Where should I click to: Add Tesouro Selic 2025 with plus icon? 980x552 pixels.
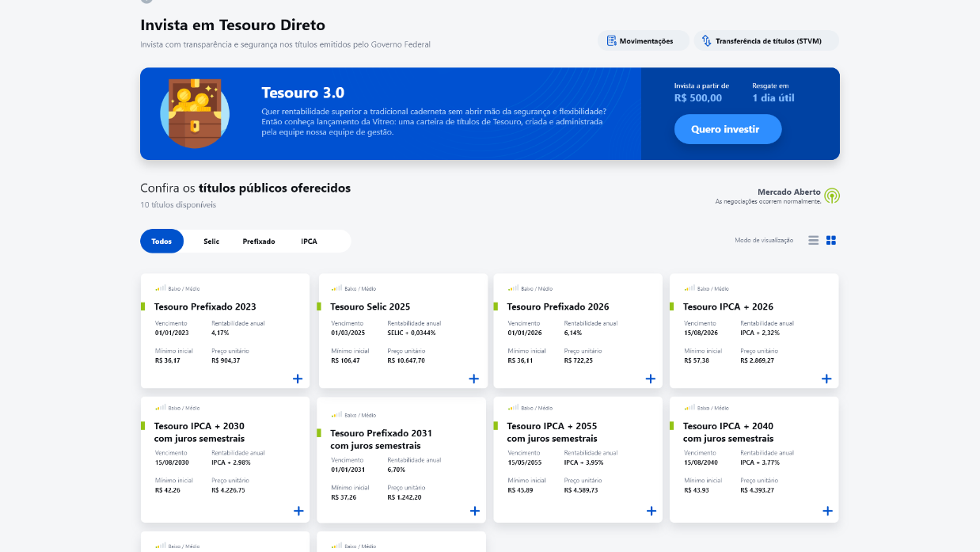474,379
